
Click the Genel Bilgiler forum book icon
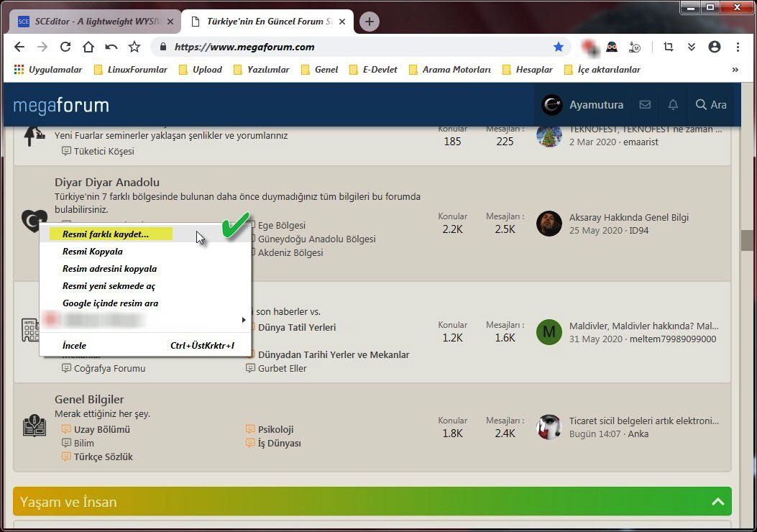point(35,426)
